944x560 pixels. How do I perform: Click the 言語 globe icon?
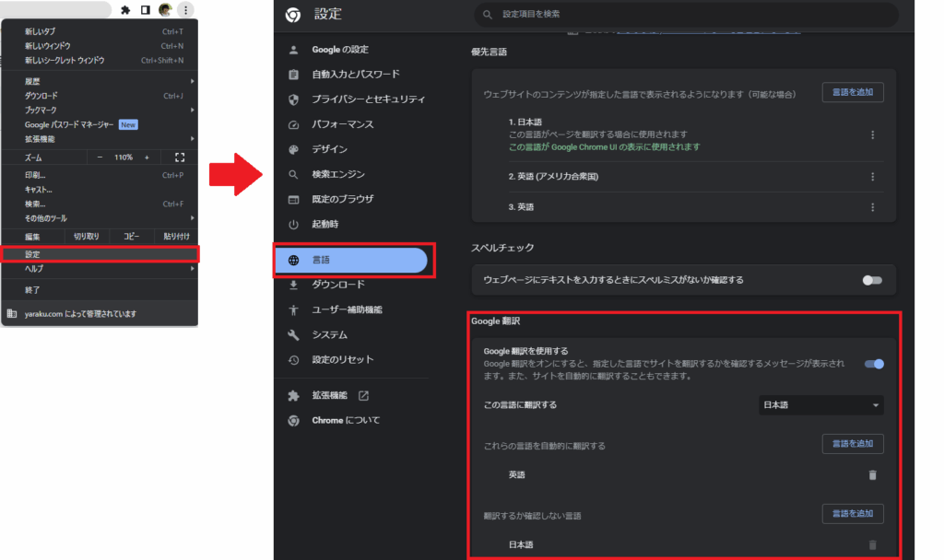[x=293, y=260]
